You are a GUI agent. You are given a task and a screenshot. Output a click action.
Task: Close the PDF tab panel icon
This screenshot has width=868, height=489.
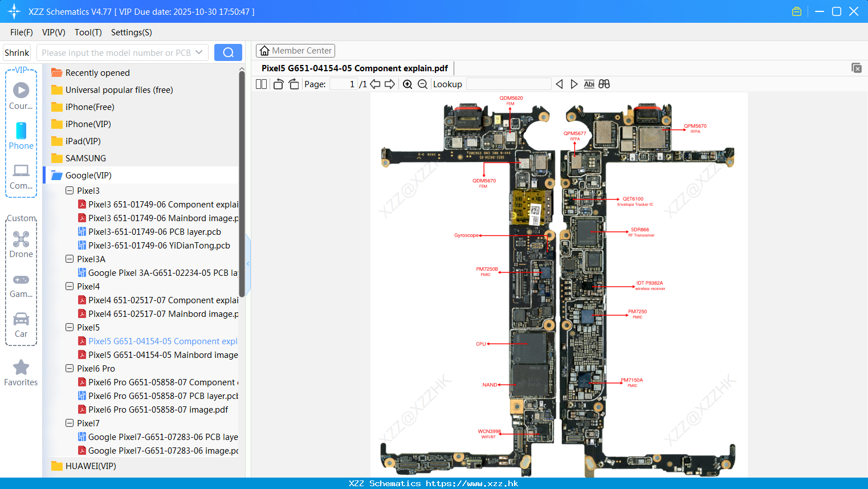(x=857, y=68)
